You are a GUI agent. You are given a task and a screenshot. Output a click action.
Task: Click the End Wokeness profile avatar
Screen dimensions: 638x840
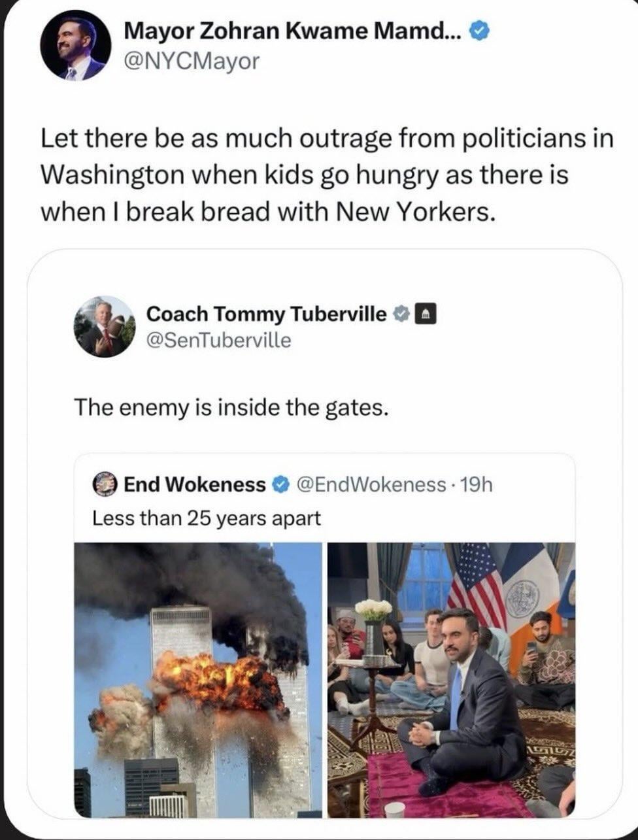(x=104, y=484)
